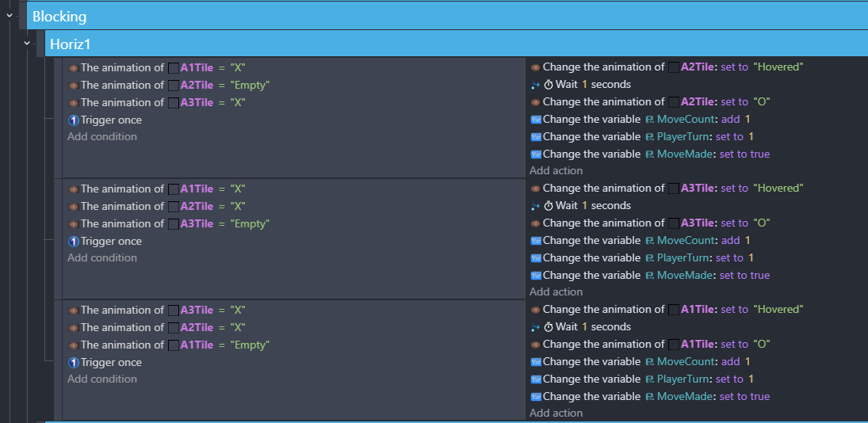Select the Horiz1 group header
The height and width of the screenshot is (423, 868).
click(456, 44)
